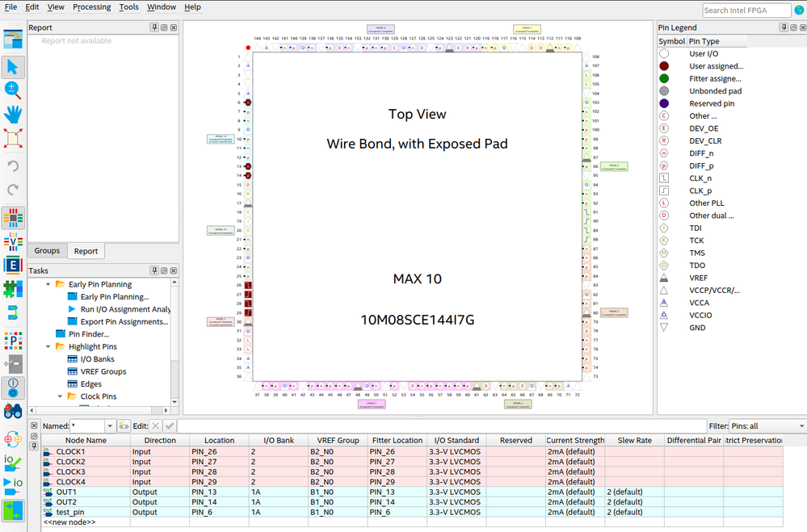
Task: Sort by the I/O Standard column header
Action: click(456, 441)
